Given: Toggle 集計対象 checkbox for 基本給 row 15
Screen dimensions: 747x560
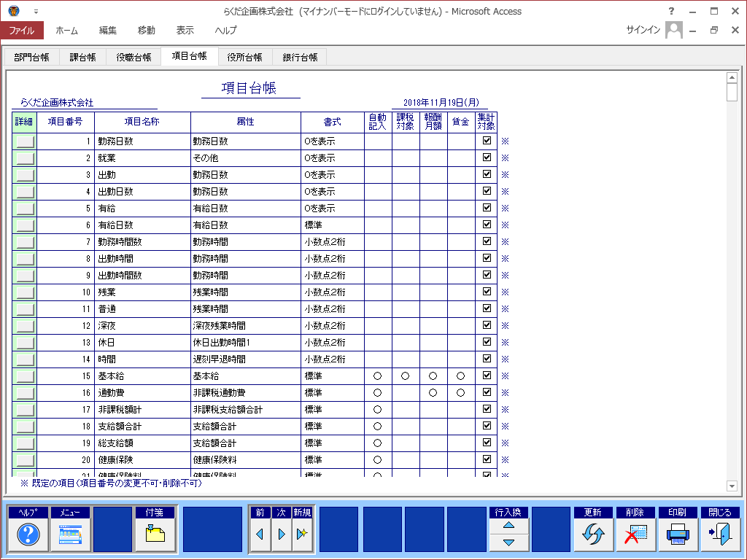Looking at the screenshot, I should tap(487, 376).
